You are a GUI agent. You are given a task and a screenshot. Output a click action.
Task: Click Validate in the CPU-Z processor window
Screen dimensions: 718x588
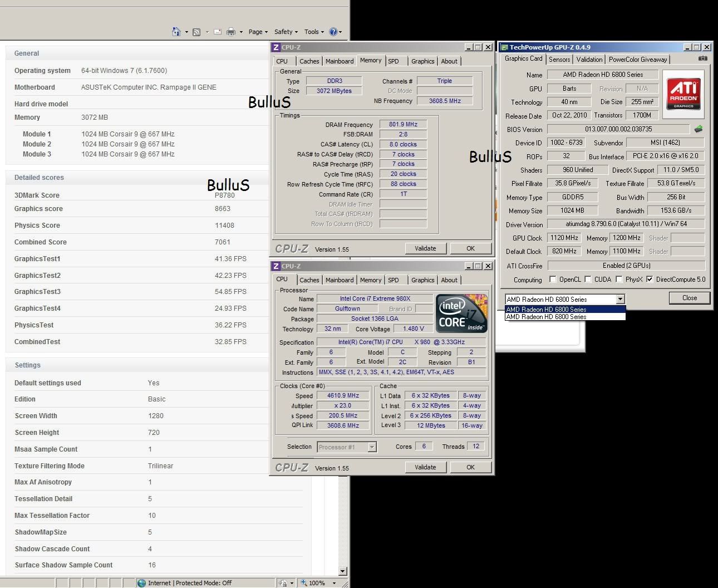click(425, 467)
